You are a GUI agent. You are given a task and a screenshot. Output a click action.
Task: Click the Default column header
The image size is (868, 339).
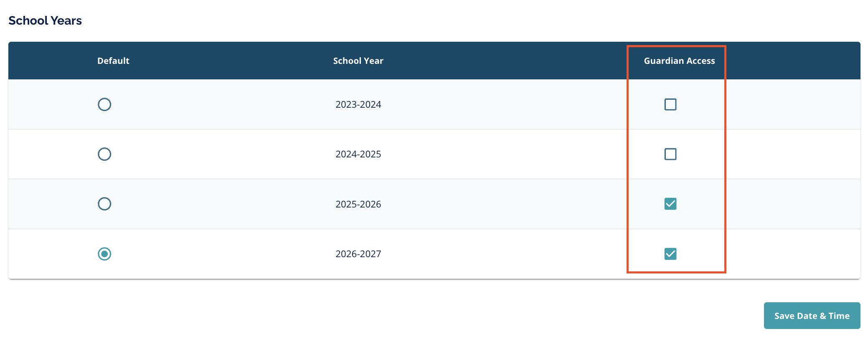[x=113, y=61]
